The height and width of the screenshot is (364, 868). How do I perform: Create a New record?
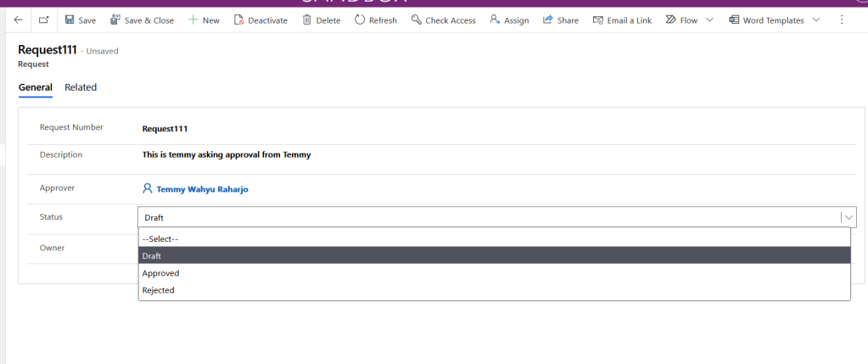pyautogui.click(x=204, y=20)
